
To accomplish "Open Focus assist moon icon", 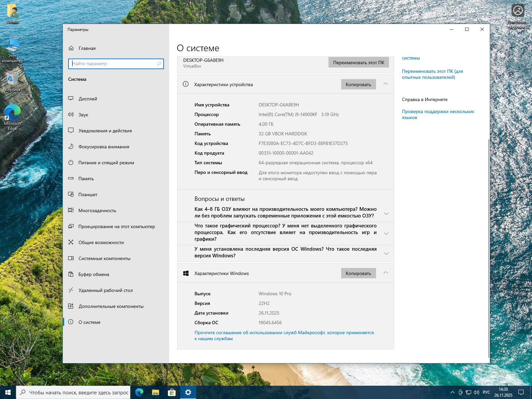I will [71, 147].
